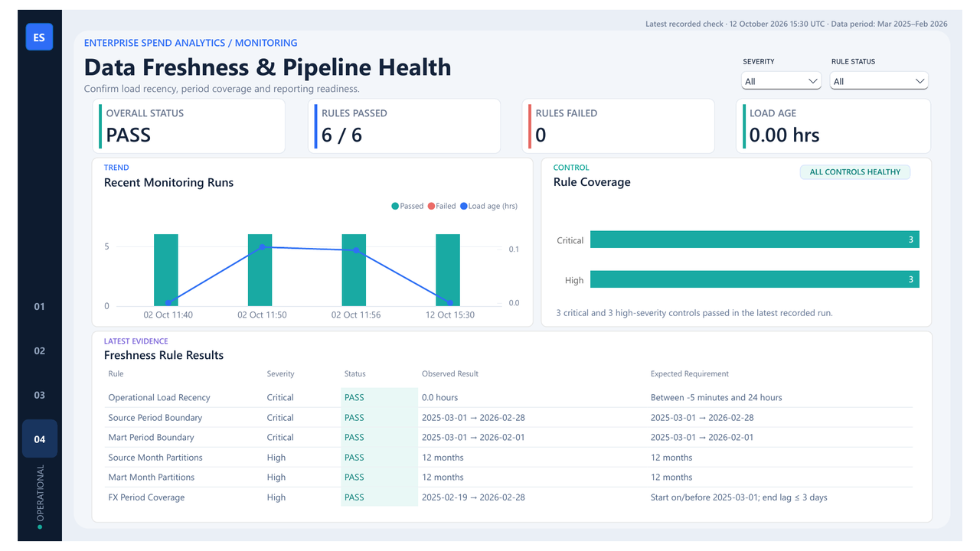980x551 pixels.
Task: Select the High rule coverage bar
Action: pyautogui.click(x=755, y=279)
